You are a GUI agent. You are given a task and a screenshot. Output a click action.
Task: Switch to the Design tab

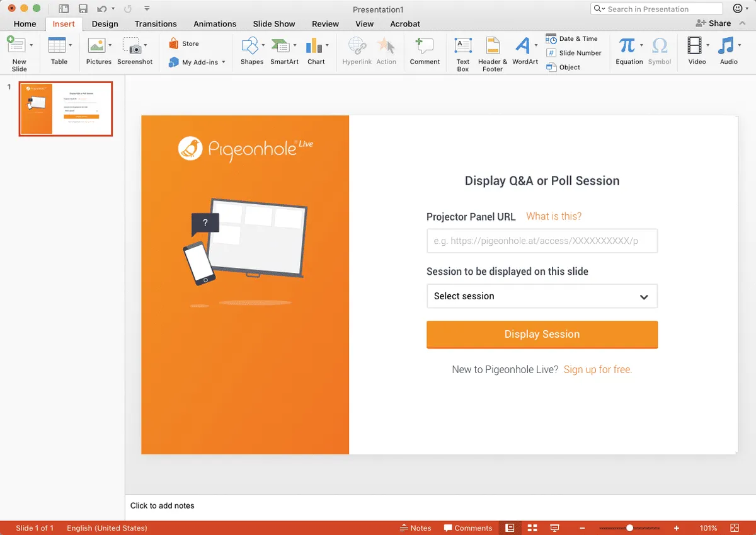pos(105,24)
